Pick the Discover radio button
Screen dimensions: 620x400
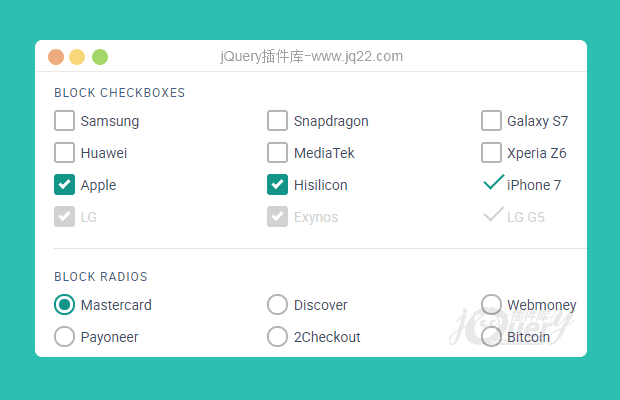(277, 305)
